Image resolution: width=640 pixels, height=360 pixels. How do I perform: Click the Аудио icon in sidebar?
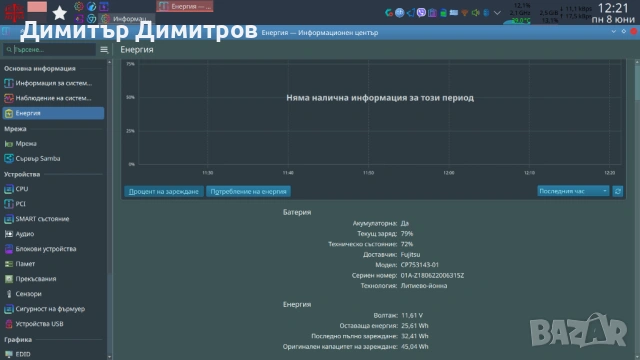9,234
